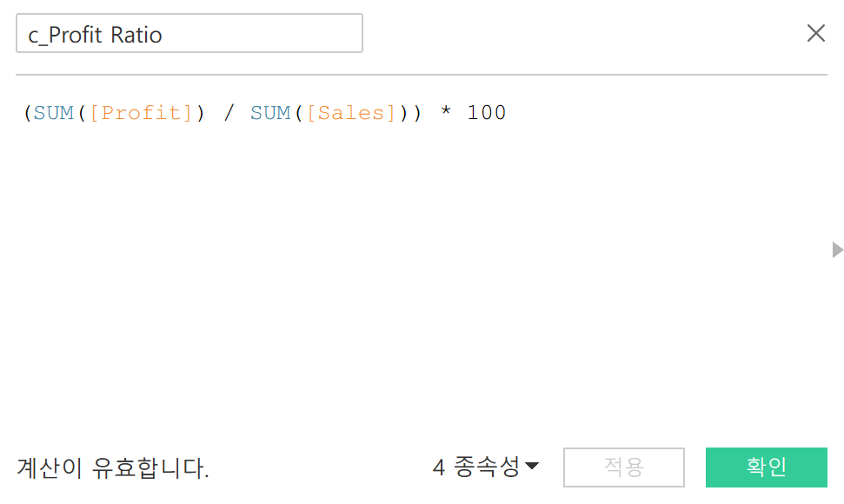844x504 pixels.
Task: Click the closing parentheses after [Sales]
Action: click(x=412, y=113)
